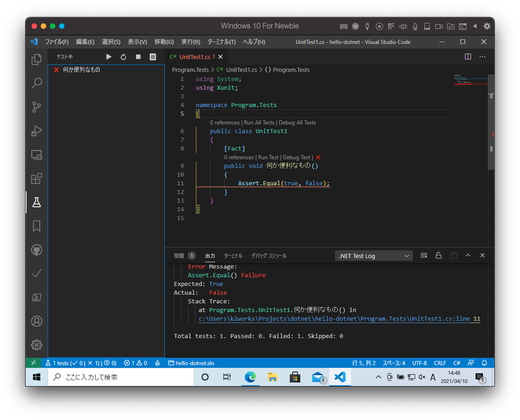Switch to the 問題 panel tab
The width and height of the screenshot is (520, 420).
pyautogui.click(x=179, y=256)
